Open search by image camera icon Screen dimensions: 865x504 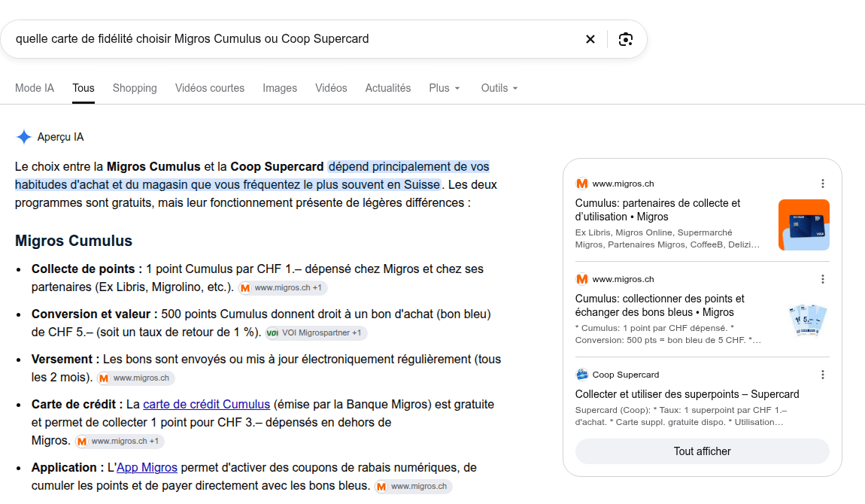(626, 39)
